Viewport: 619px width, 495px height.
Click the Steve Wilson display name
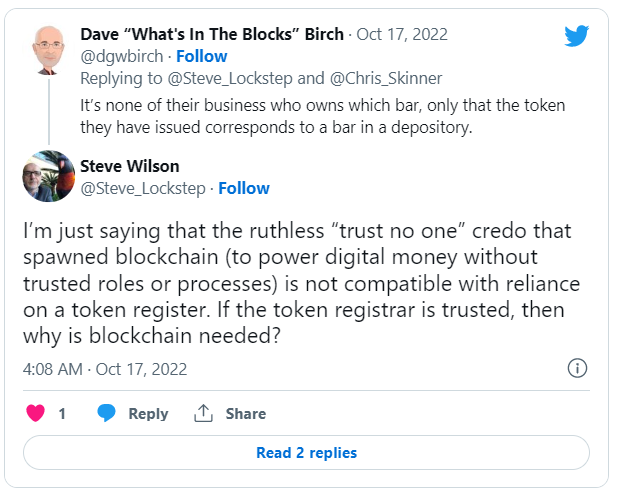129,166
